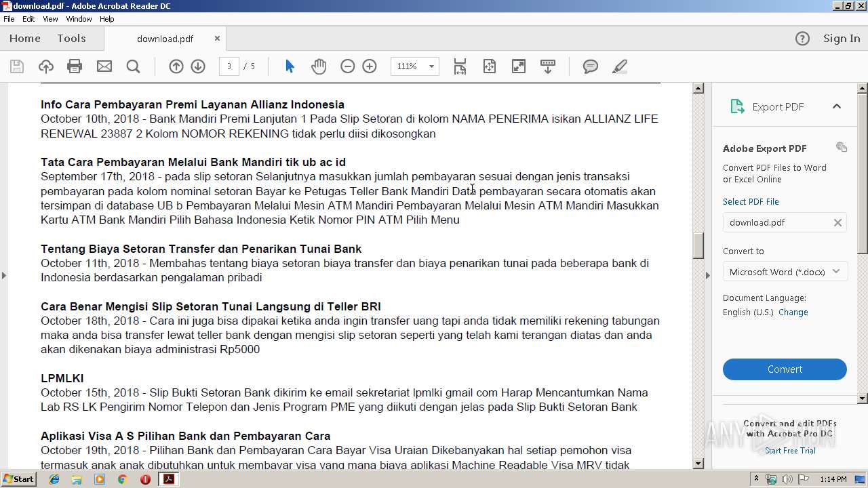Click the page number input field
This screenshot has width=868, height=488.
(x=229, y=66)
